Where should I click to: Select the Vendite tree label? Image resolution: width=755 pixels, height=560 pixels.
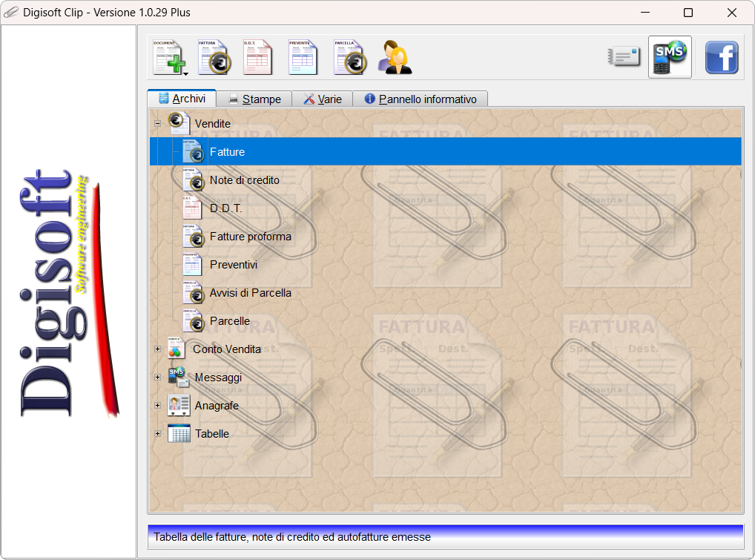212,124
